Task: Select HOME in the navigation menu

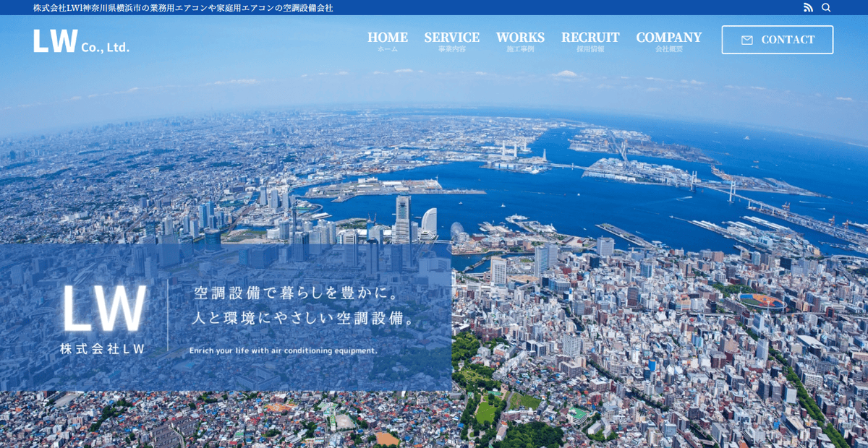Action: pyautogui.click(x=388, y=36)
